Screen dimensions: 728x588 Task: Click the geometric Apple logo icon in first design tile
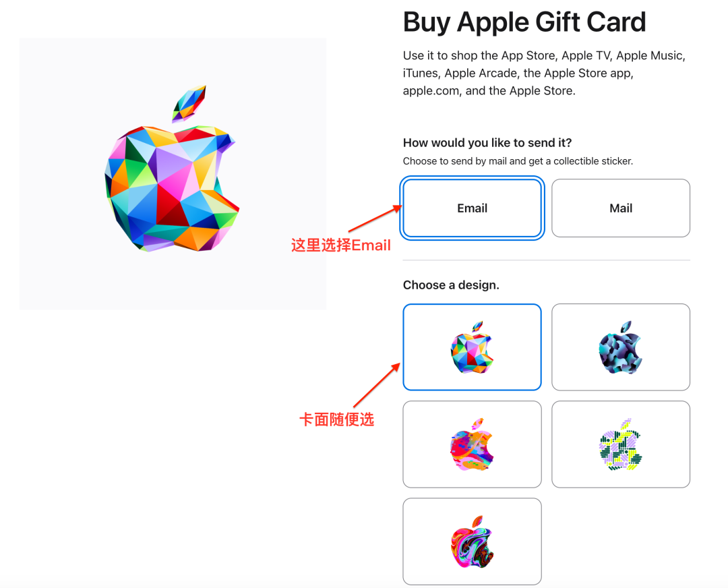click(472, 347)
